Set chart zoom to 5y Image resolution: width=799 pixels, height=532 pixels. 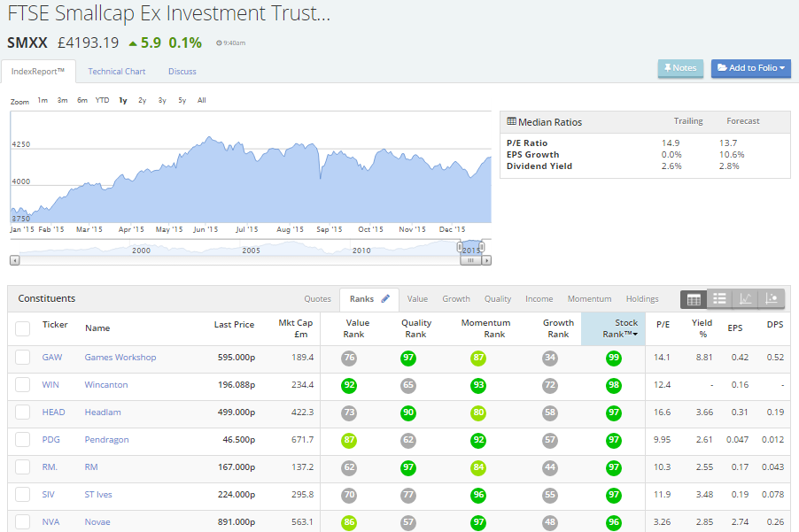click(x=182, y=100)
